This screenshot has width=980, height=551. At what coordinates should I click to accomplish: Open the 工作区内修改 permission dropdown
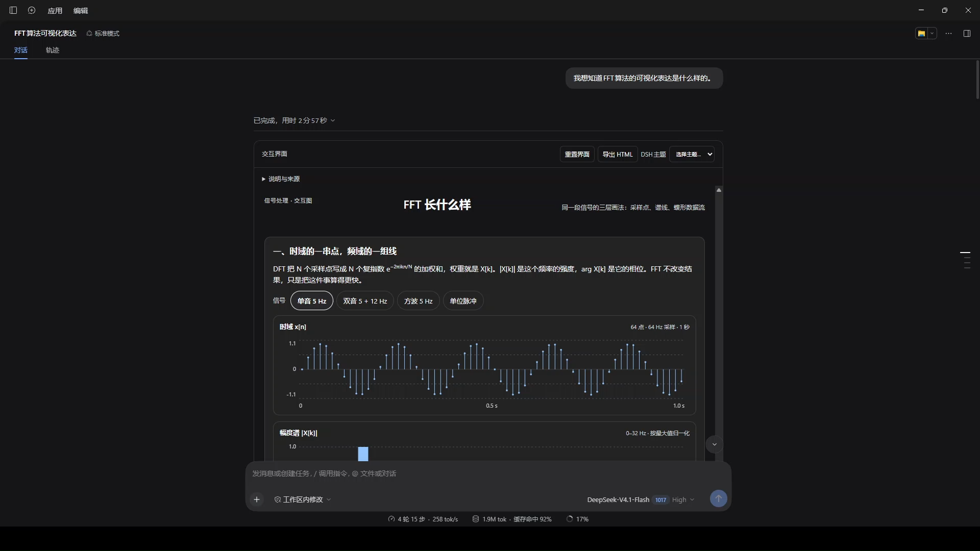click(303, 499)
